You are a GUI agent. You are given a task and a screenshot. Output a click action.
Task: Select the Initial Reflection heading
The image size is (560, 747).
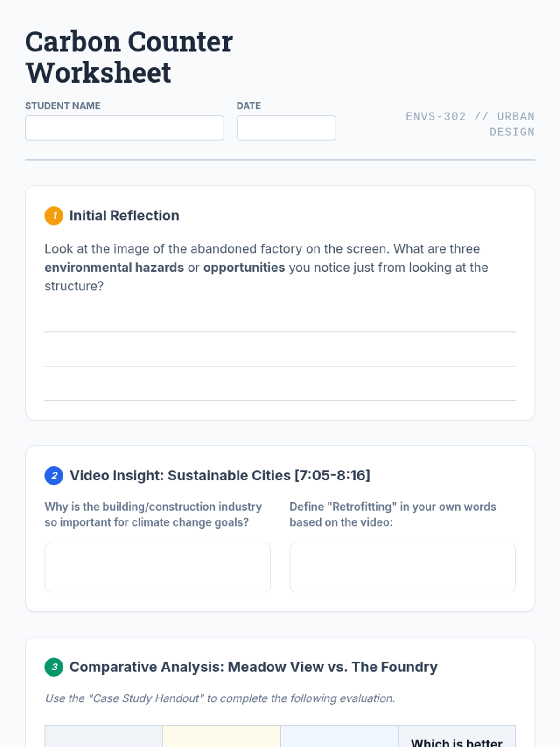tap(124, 216)
